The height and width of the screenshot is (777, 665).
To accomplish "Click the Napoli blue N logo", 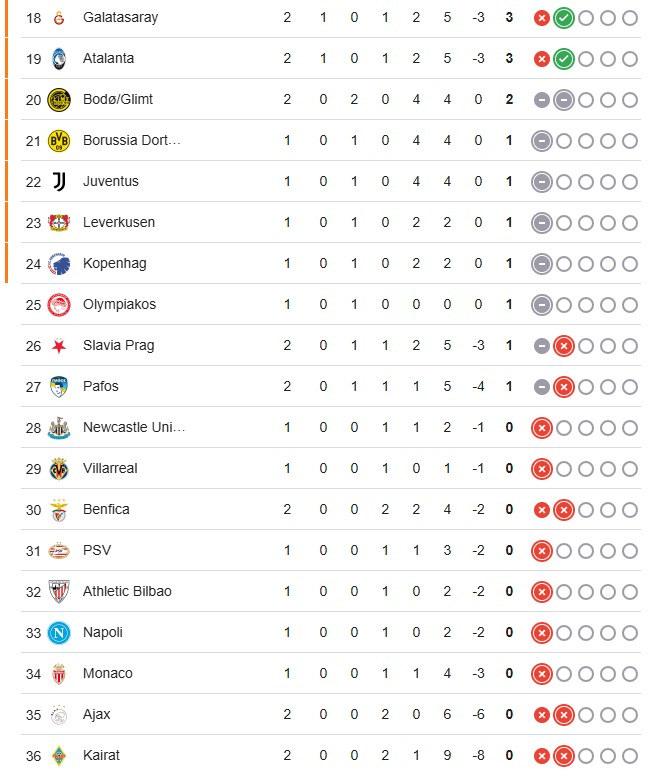I will pos(59,633).
